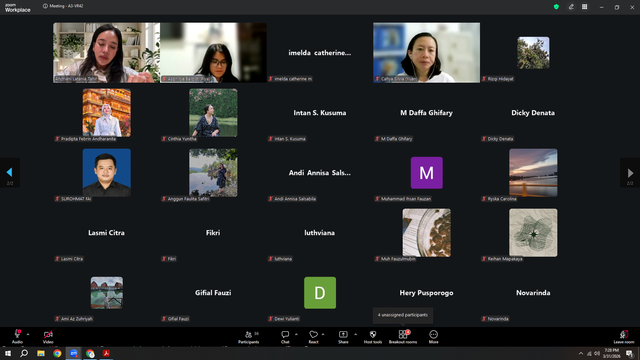Click green encryption shield icon

coord(556,7)
